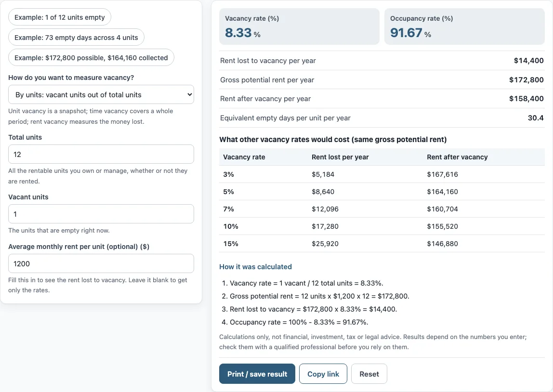The width and height of the screenshot is (553, 392).
Task: Apply the '$172,800 possible, $164,160 collected' example
Action: tap(91, 57)
